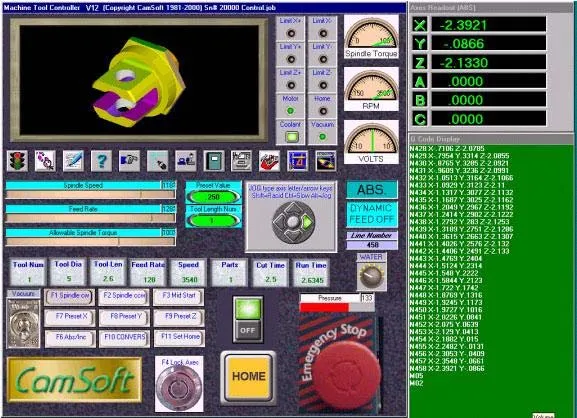The width and height of the screenshot is (577, 418).
Task: Click F9 Preset Z button
Action: coord(178,317)
